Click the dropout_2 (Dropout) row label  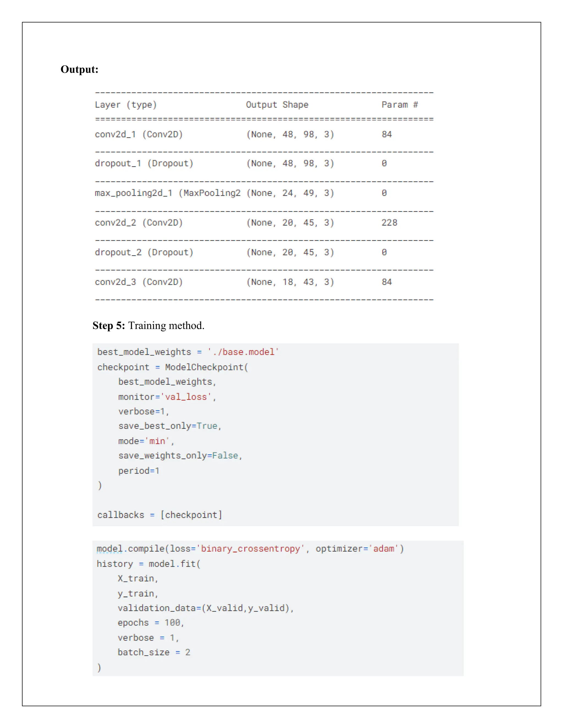coord(144,252)
